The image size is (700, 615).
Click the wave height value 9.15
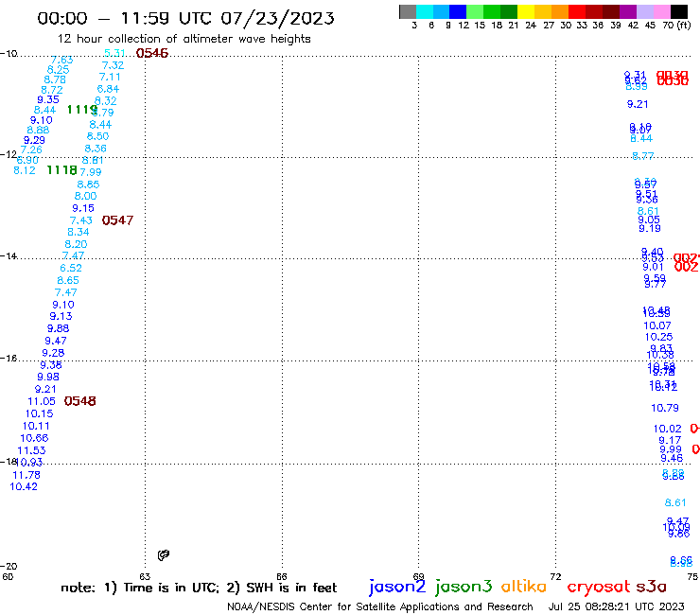coord(83,208)
